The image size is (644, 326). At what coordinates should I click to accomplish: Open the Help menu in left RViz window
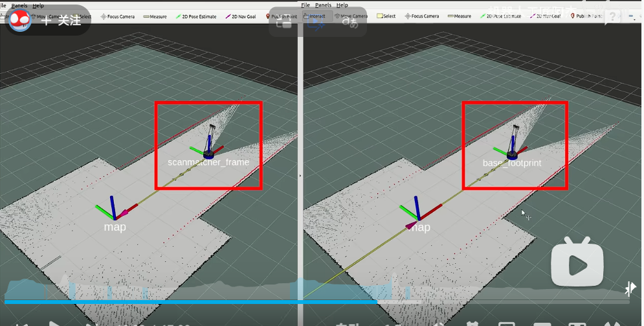pyautogui.click(x=38, y=5)
